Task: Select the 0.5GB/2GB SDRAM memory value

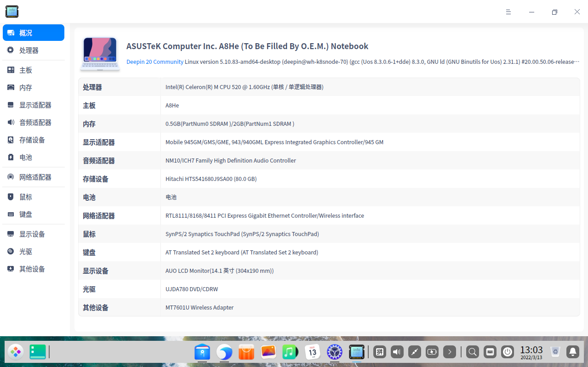Action: click(x=230, y=124)
